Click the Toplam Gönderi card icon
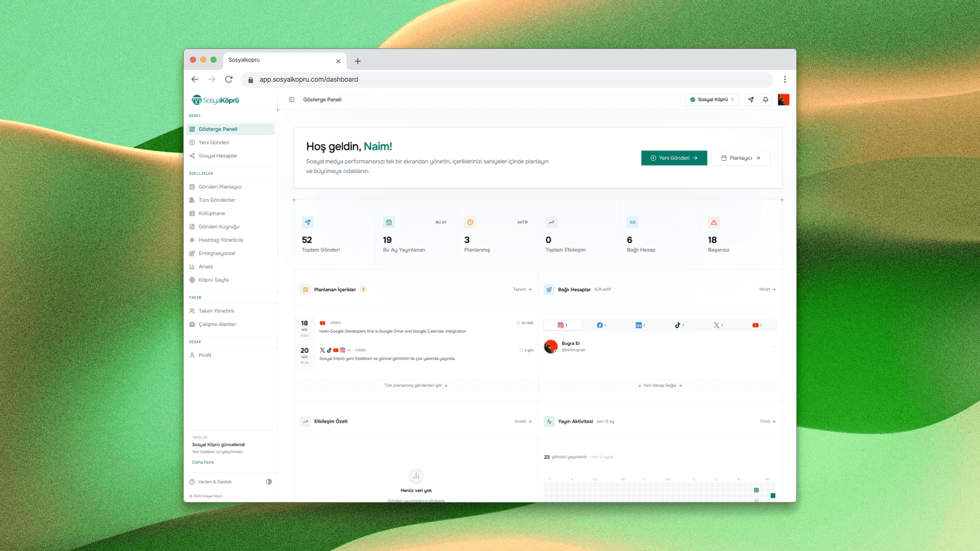 (x=307, y=222)
